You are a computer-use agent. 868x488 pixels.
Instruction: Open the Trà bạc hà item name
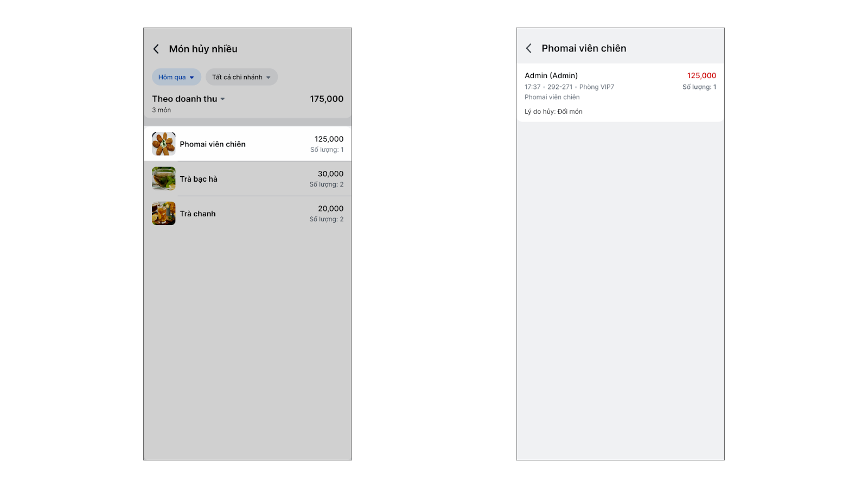[199, 179]
